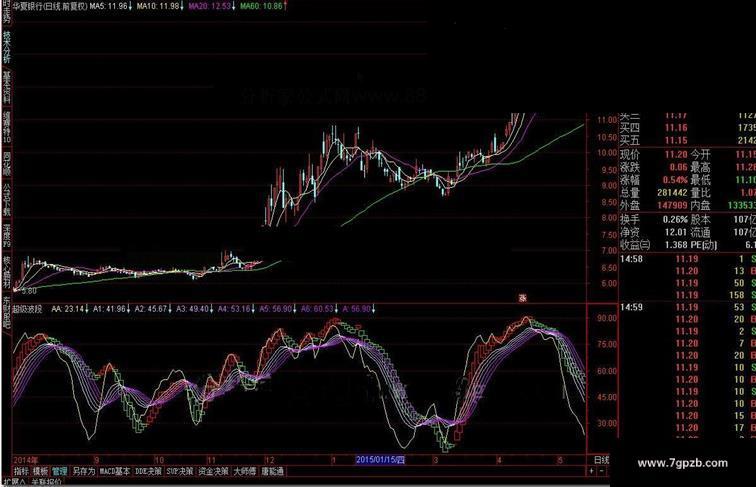Click the 买五 11.15 bid row
The width and height of the screenshot is (756, 487).
coord(688,141)
